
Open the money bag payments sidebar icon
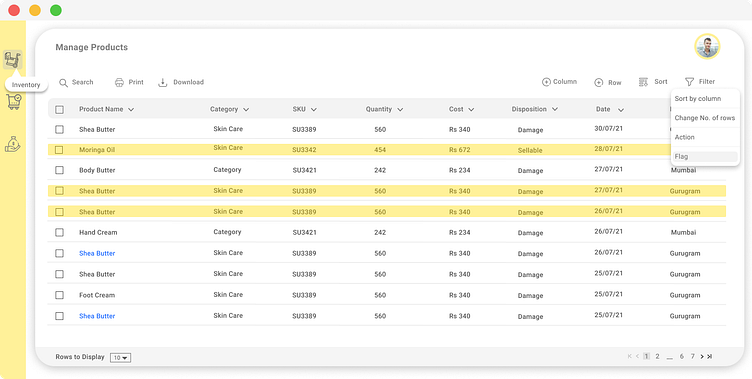click(13, 143)
